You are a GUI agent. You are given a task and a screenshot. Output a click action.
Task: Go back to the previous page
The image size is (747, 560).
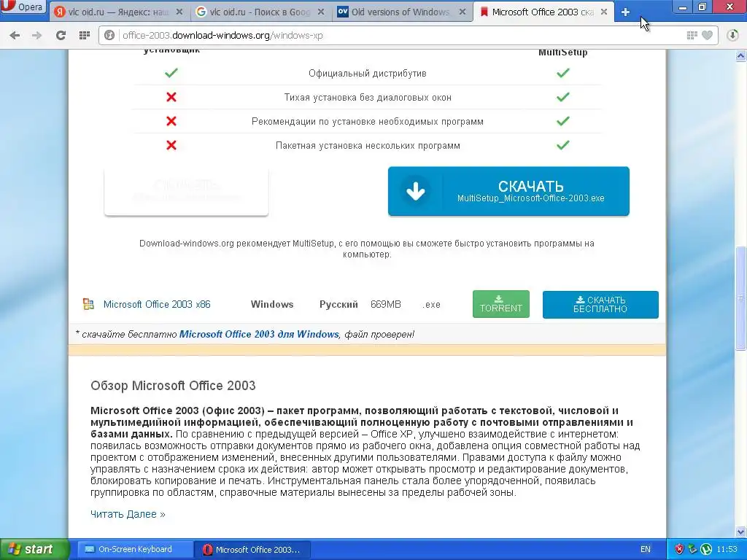tap(15, 35)
